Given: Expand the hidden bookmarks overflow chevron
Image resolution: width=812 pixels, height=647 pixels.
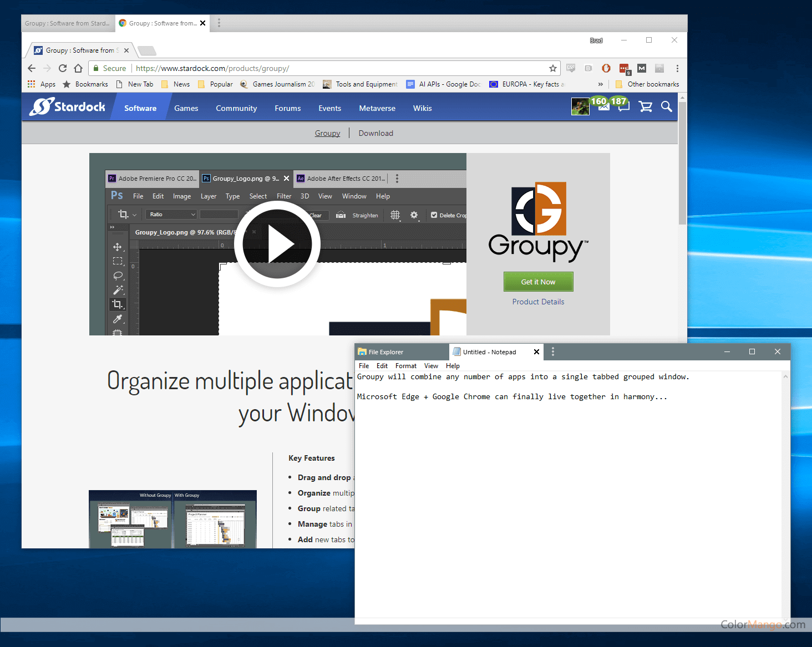Looking at the screenshot, I should tap(600, 84).
